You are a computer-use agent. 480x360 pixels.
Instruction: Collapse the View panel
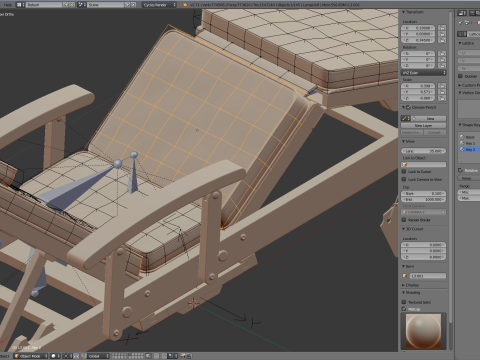[403, 142]
